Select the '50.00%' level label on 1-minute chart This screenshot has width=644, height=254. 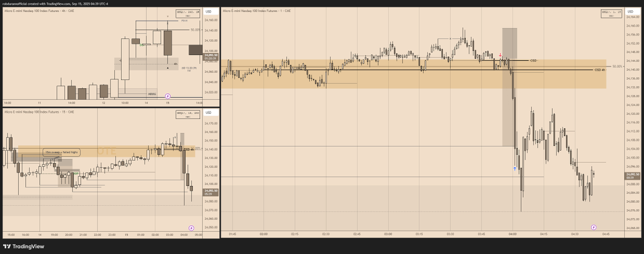(x=617, y=66)
